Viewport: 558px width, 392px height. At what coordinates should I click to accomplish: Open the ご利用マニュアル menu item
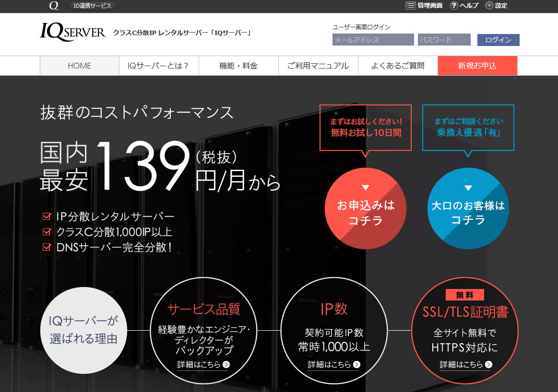pyautogui.click(x=318, y=66)
